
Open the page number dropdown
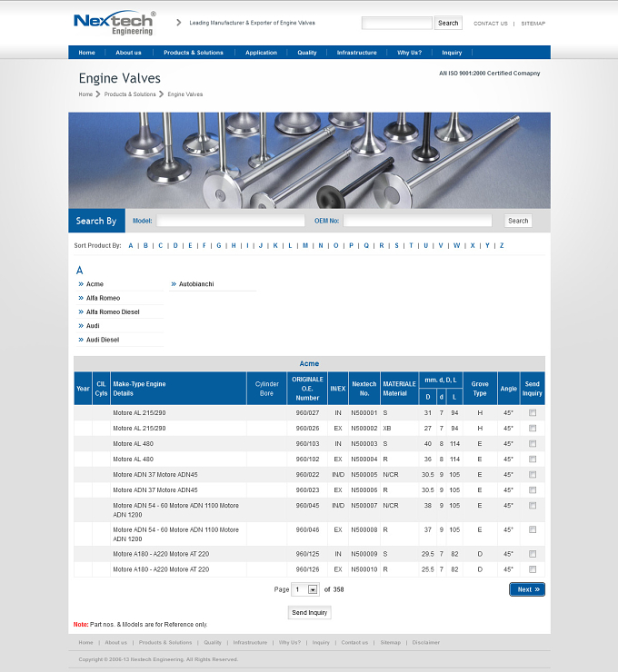305,589
